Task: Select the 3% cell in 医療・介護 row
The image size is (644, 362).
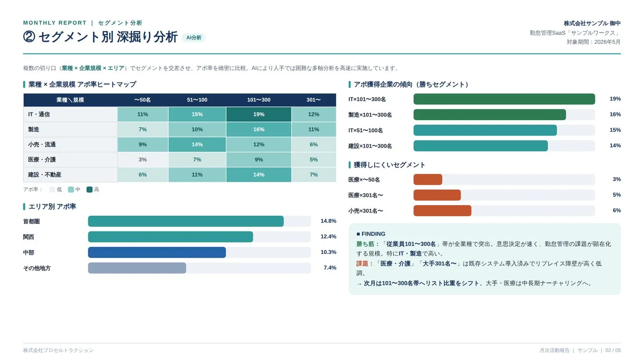Action: click(143, 160)
